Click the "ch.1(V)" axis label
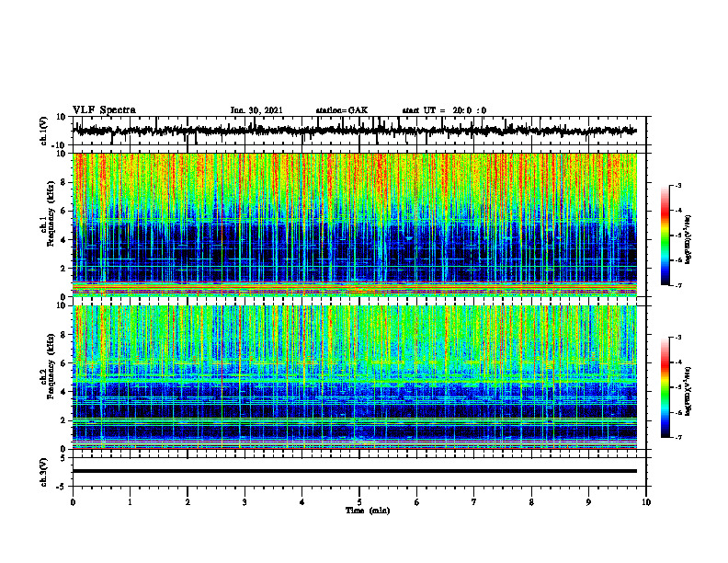This screenshot has height=563, width=728. pyautogui.click(x=44, y=131)
